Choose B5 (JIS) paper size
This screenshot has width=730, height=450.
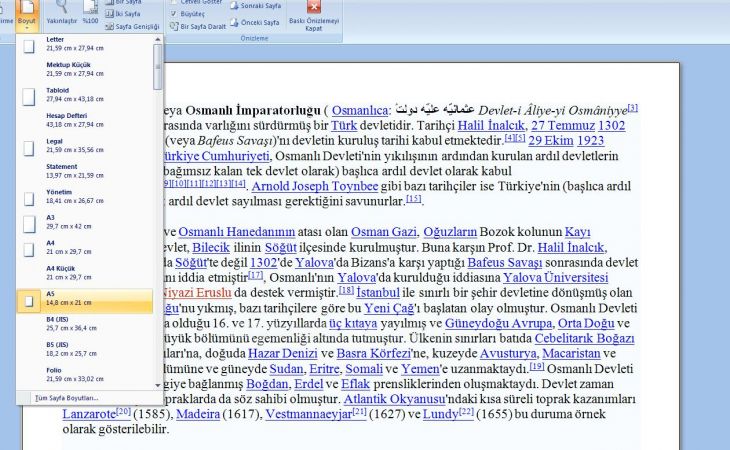coord(84,349)
